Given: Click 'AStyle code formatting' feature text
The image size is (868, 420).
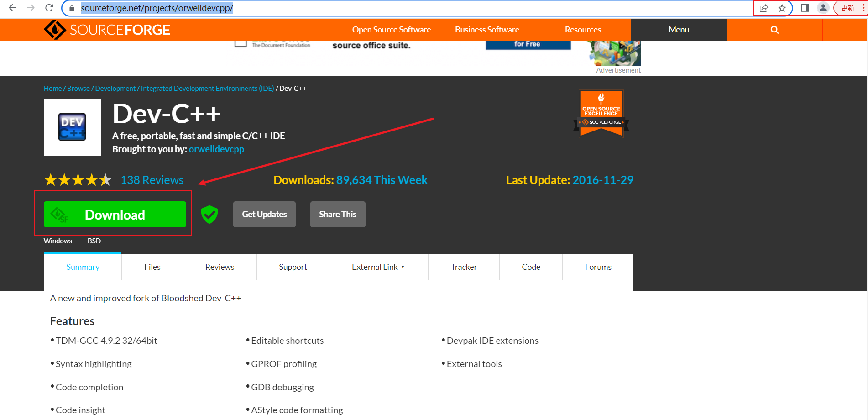Looking at the screenshot, I should tap(297, 410).
